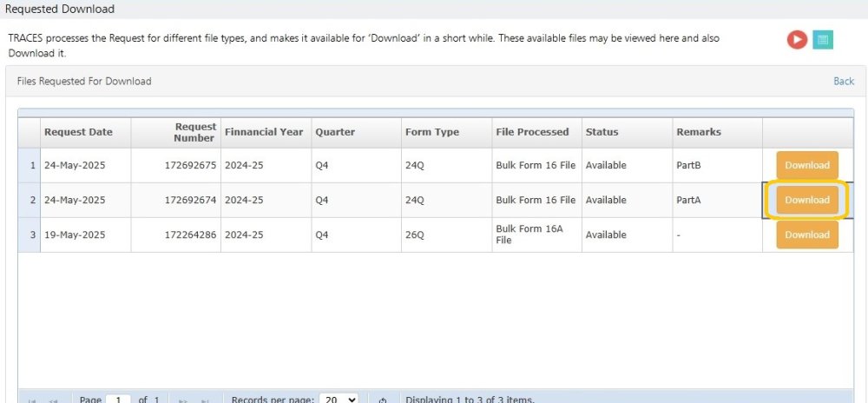The width and height of the screenshot is (868, 403).
Task: Open the teal e-tutorial document icon
Action: tap(823, 39)
